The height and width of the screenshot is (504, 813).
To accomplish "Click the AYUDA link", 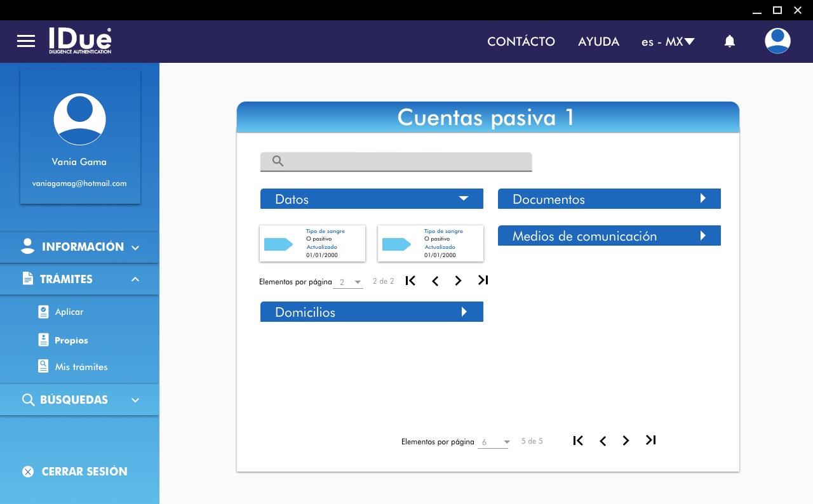I will coord(598,42).
